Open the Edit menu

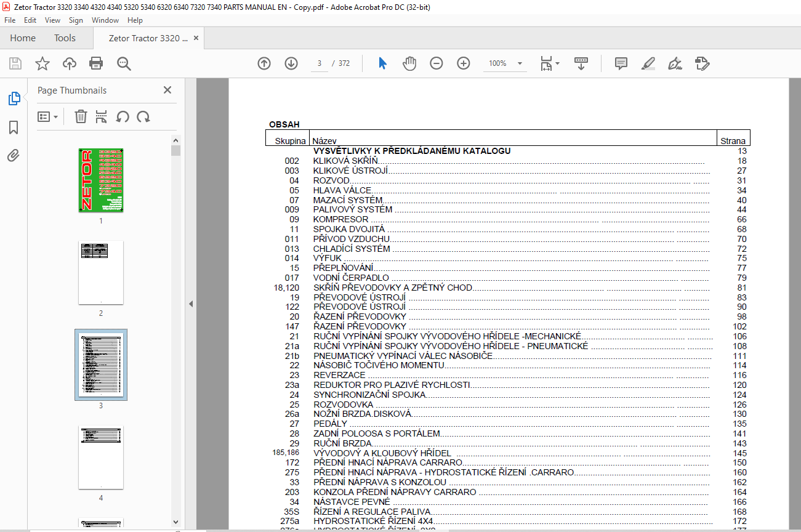point(30,20)
